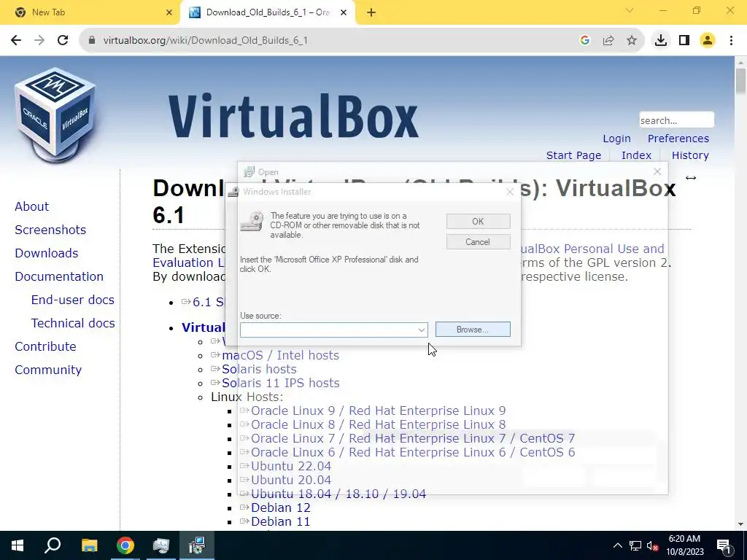Click OK in the Windows Installer dialog
747x560 pixels.
pyautogui.click(x=478, y=222)
